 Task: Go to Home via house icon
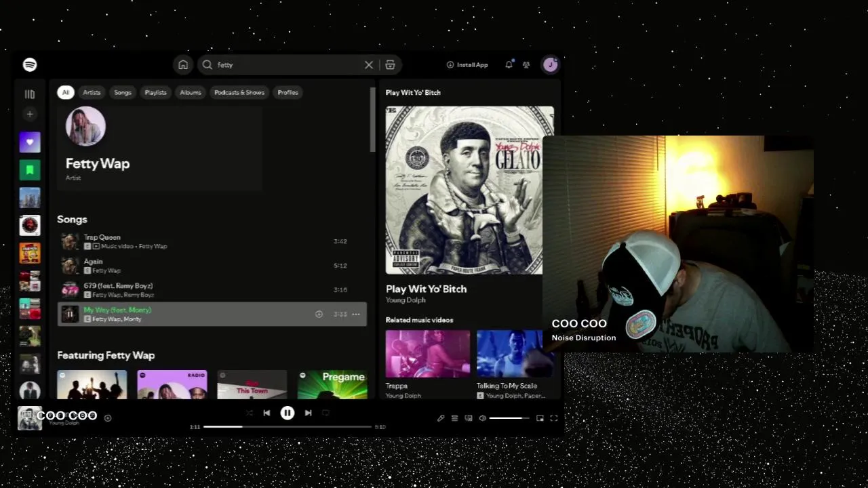click(x=183, y=64)
